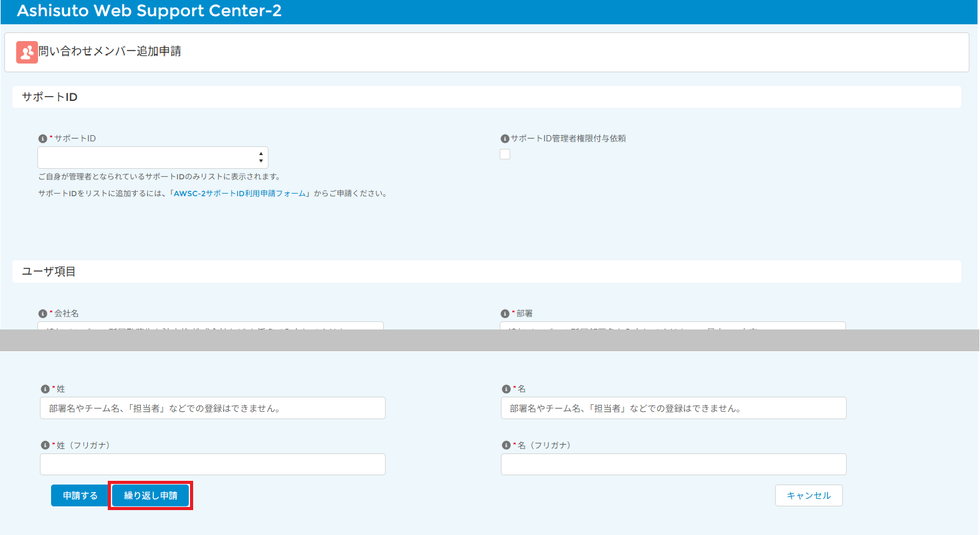Click info icon beside 名（フリガナ）
980x535 pixels.
(506, 445)
